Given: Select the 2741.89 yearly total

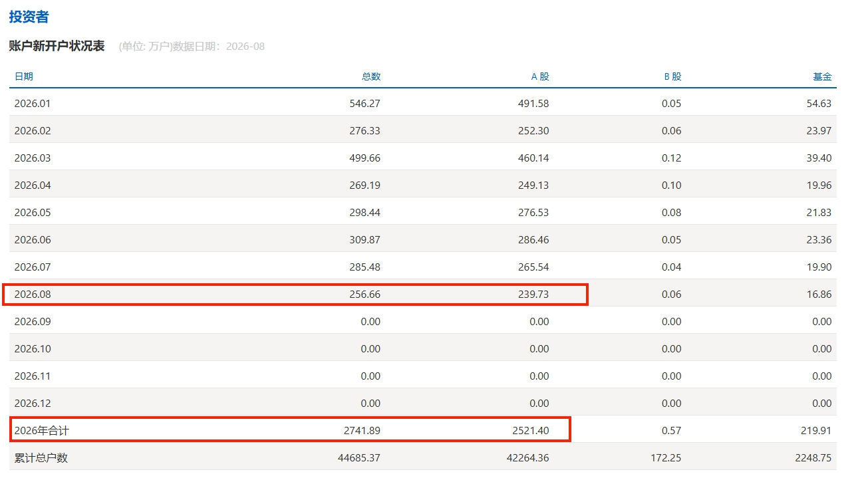Looking at the screenshot, I should [x=362, y=431].
